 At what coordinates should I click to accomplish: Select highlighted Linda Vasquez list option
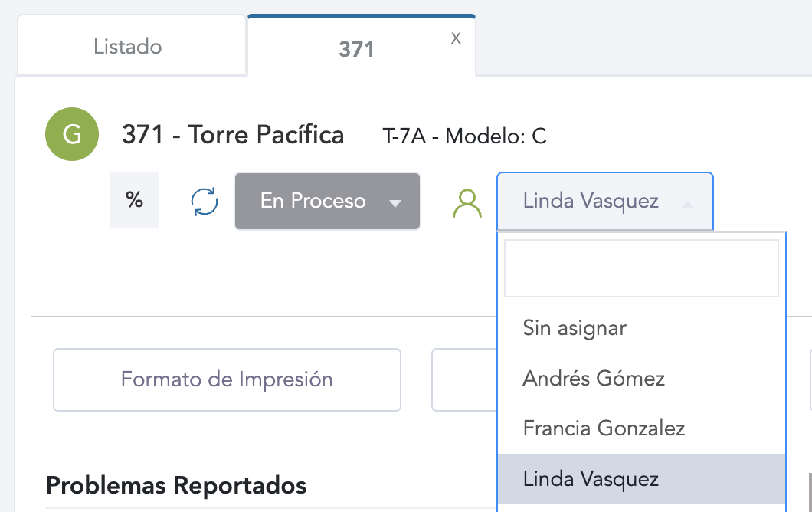coord(591,479)
